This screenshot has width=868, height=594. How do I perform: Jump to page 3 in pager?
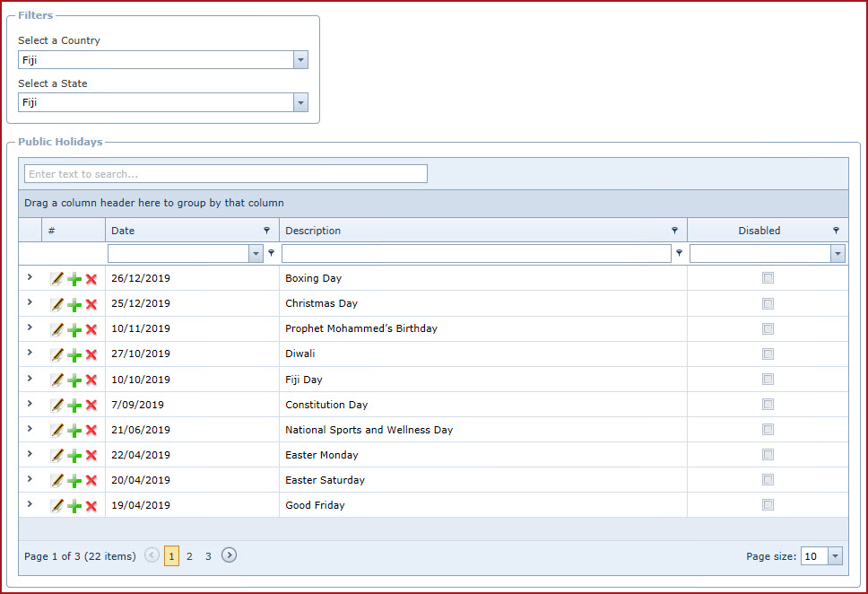click(x=208, y=556)
